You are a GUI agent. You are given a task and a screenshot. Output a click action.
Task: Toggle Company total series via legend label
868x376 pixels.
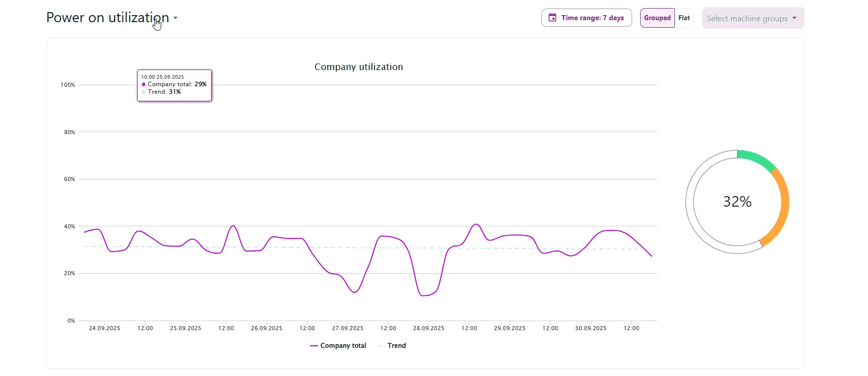click(343, 346)
